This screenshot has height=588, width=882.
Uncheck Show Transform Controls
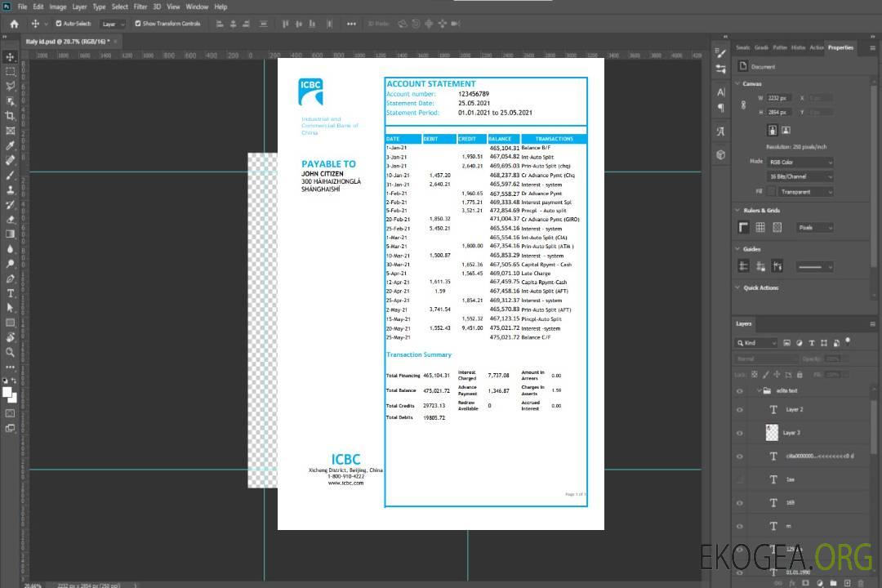coord(138,24)
